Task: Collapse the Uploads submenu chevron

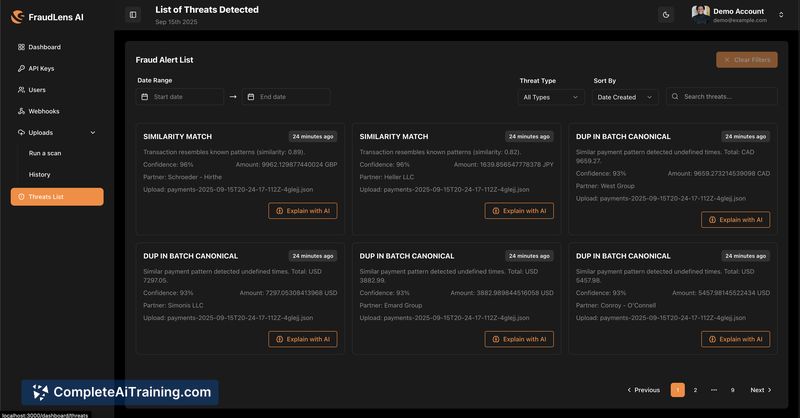Action: 93,133
